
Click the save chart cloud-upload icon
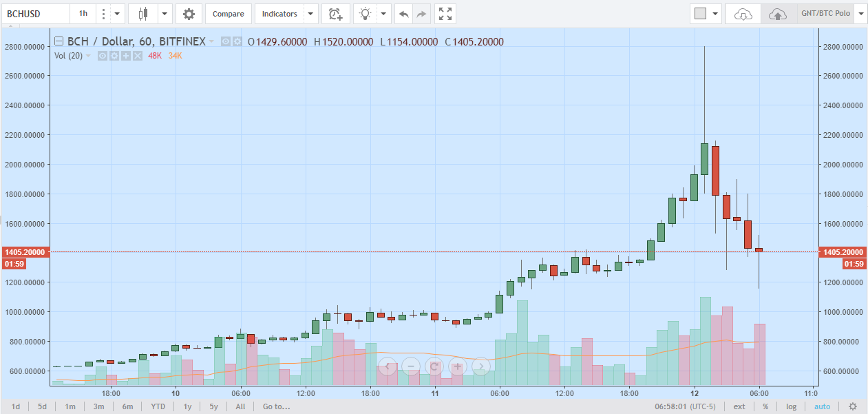tap(778, 14)
